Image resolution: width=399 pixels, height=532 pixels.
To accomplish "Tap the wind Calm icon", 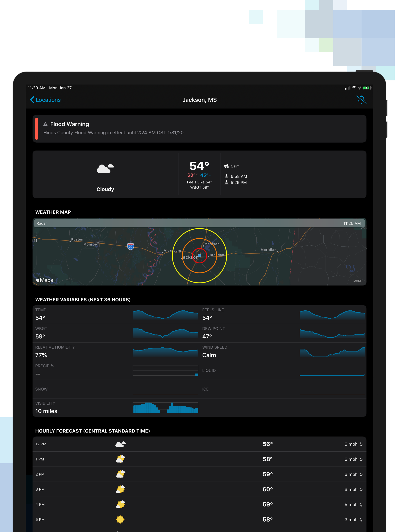I will tap(226, 166).
